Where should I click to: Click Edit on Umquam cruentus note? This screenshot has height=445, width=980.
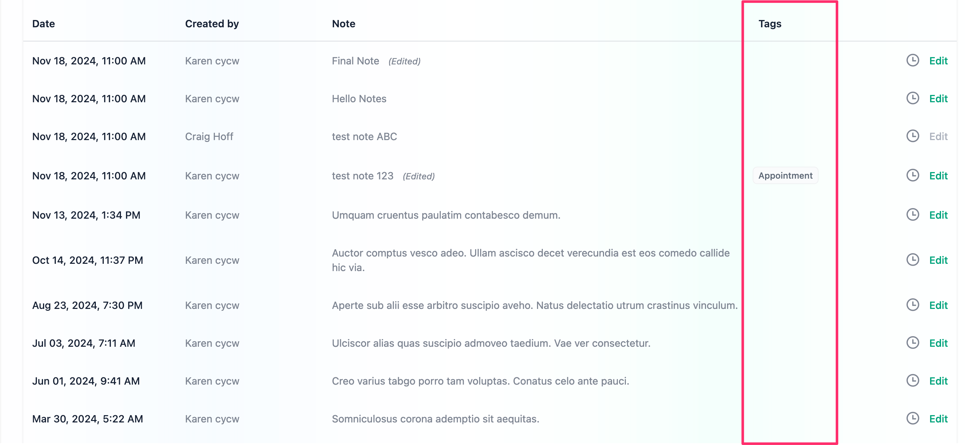pyautogui.click(x=938, y=215)
